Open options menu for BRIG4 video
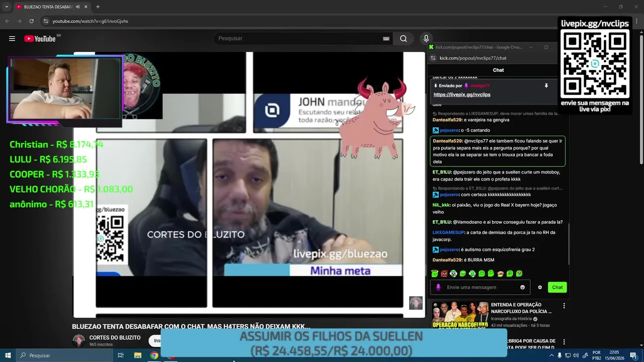Screen dimensions: 644x362 click(564, 342)
